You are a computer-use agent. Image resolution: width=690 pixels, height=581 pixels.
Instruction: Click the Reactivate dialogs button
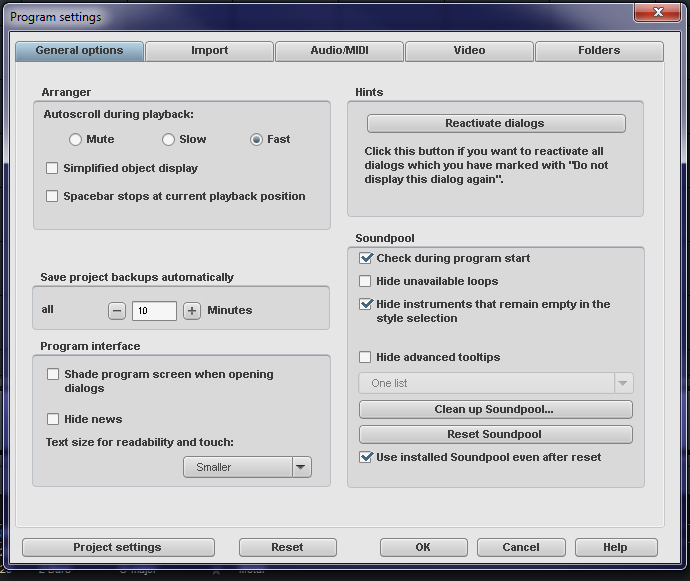[496, 123]
